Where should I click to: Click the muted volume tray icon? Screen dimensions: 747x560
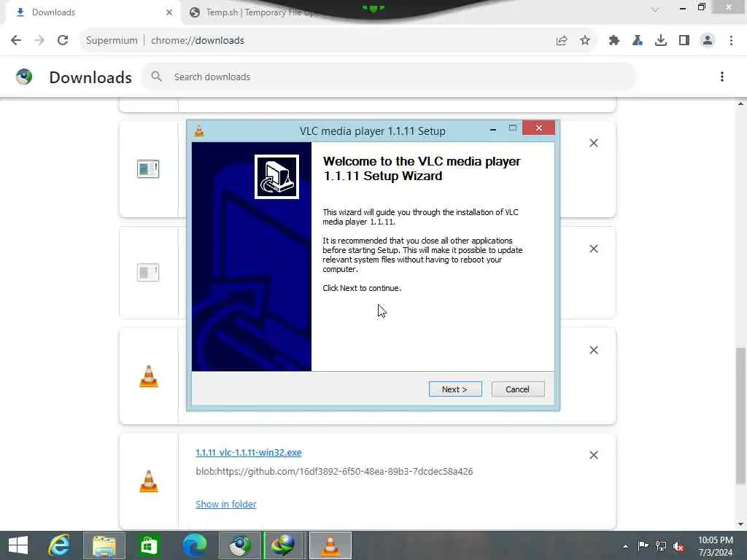pyautogui.click(x=678, y=546)
